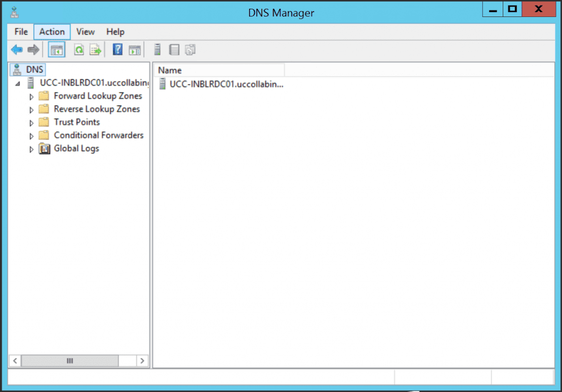562x392 pixels.
Task: Click the forward navigation arrow in toolbar
Action: (x=33, y=49)
